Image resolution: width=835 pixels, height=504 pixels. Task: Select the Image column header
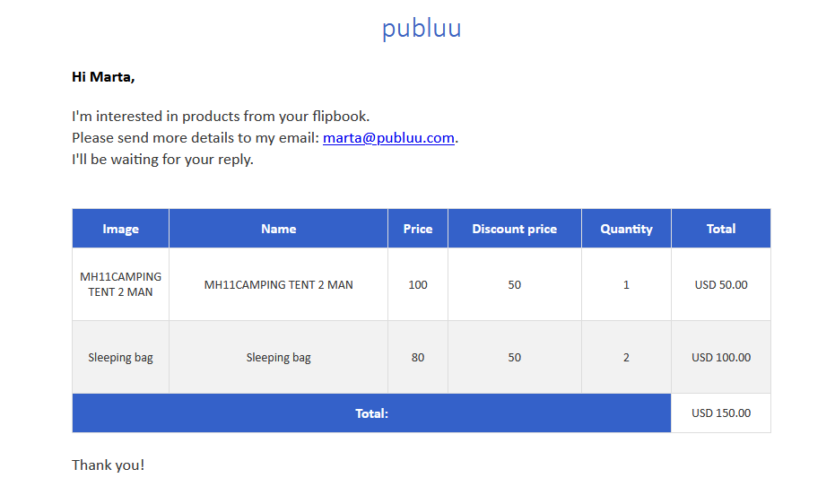[120, 229]
